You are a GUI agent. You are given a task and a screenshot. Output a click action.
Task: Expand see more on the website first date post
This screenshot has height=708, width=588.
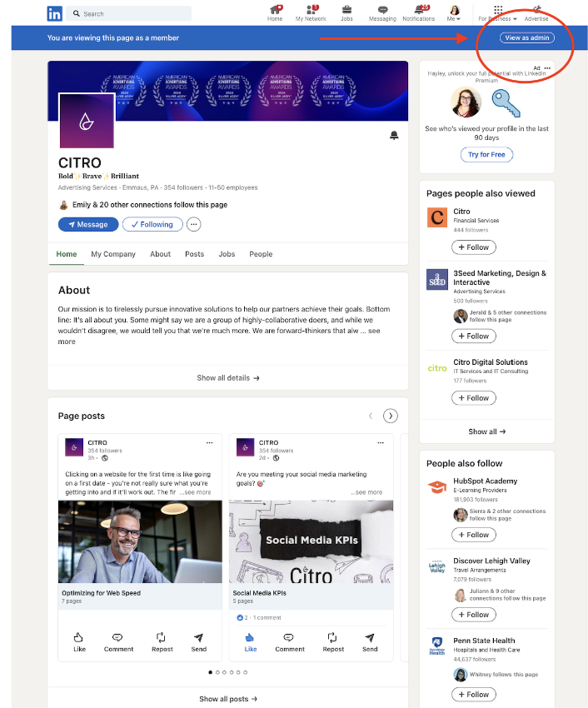pyautogui.click(x=195, y=492)
